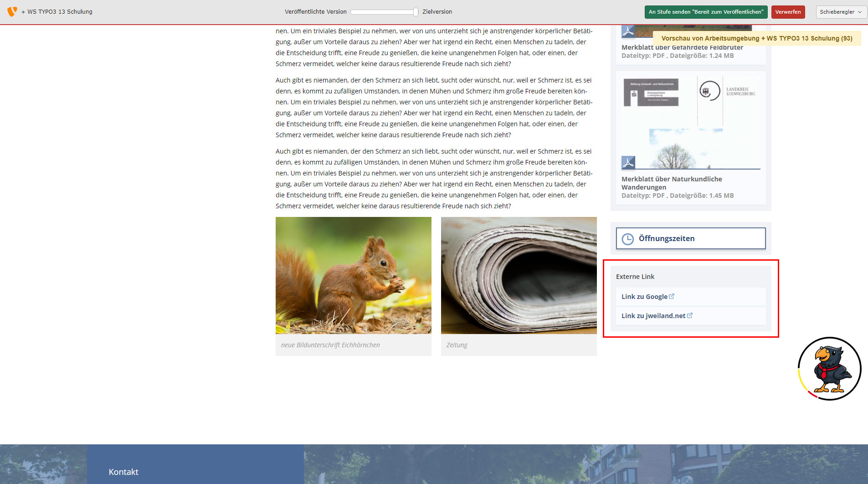This screenshot has height=484, width=868.
Task: Open the Schieberegler view mode dropdown
Action: coord(841,12)
